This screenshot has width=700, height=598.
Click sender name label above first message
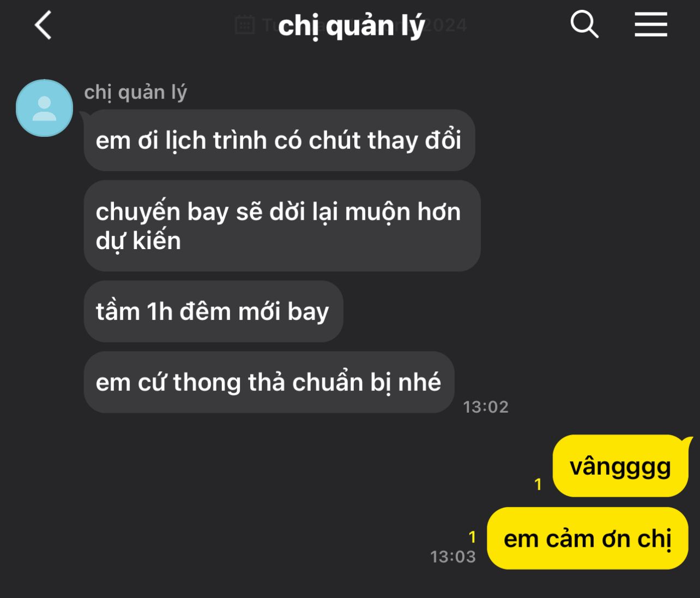pos(136,93)
